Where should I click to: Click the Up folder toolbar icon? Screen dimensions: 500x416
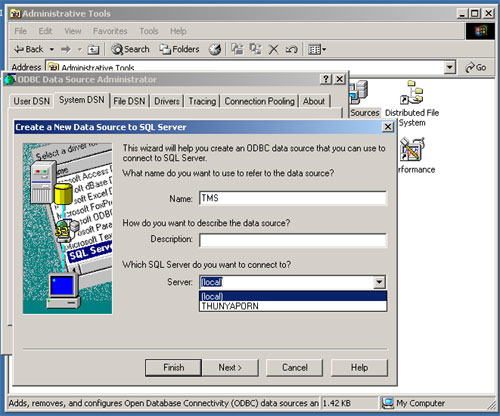pos(93,50)
